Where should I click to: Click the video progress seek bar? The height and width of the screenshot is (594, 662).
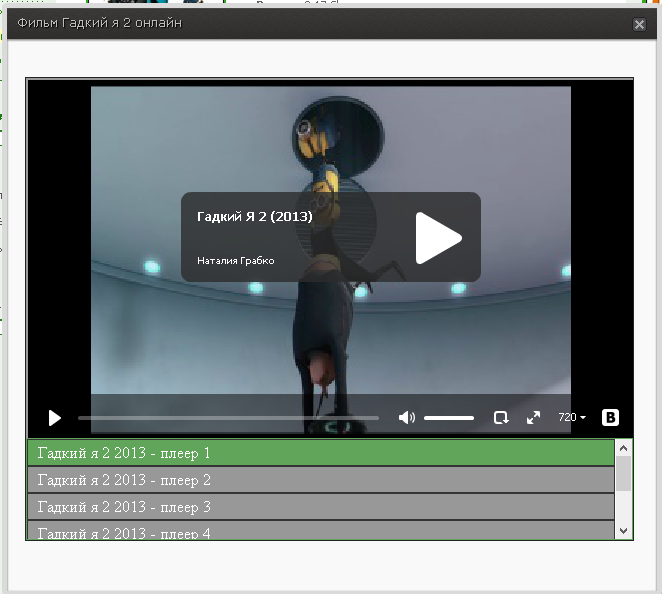(228, 418)
